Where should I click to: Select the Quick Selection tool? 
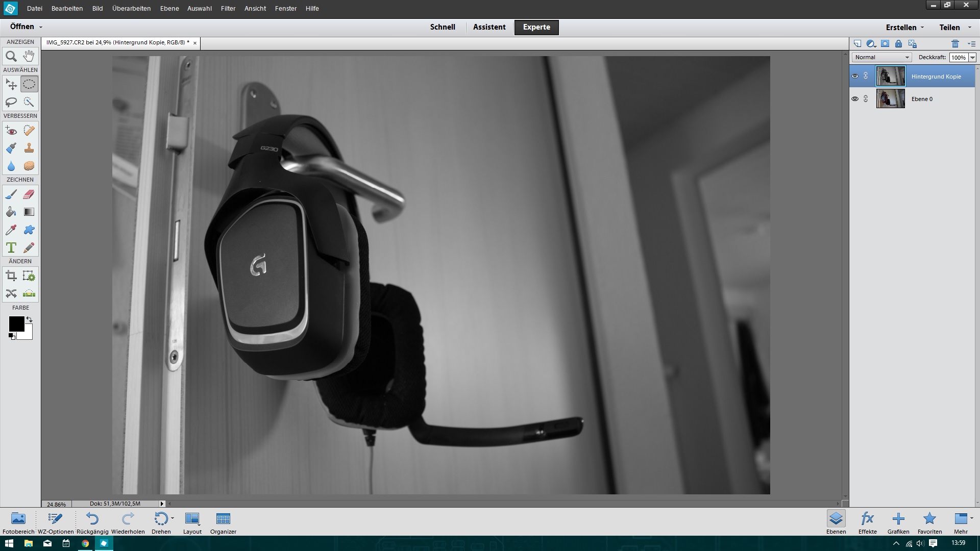(x=29, y=102)
